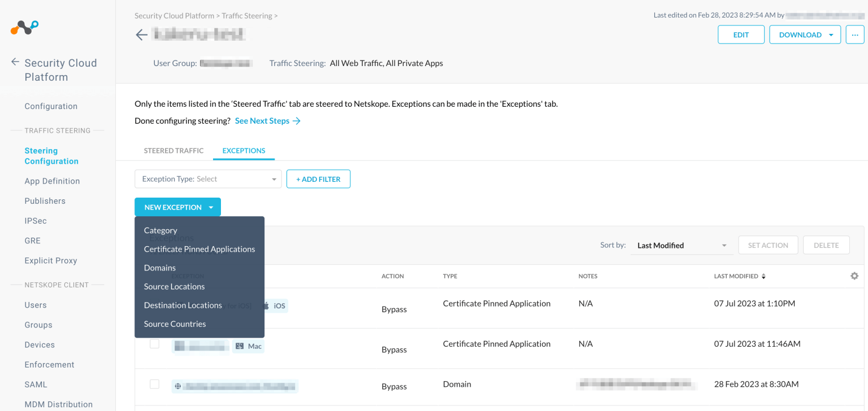
Task: Sort the table by the LAST MODIFIED arrows
Action: click(x=765, y=276)
